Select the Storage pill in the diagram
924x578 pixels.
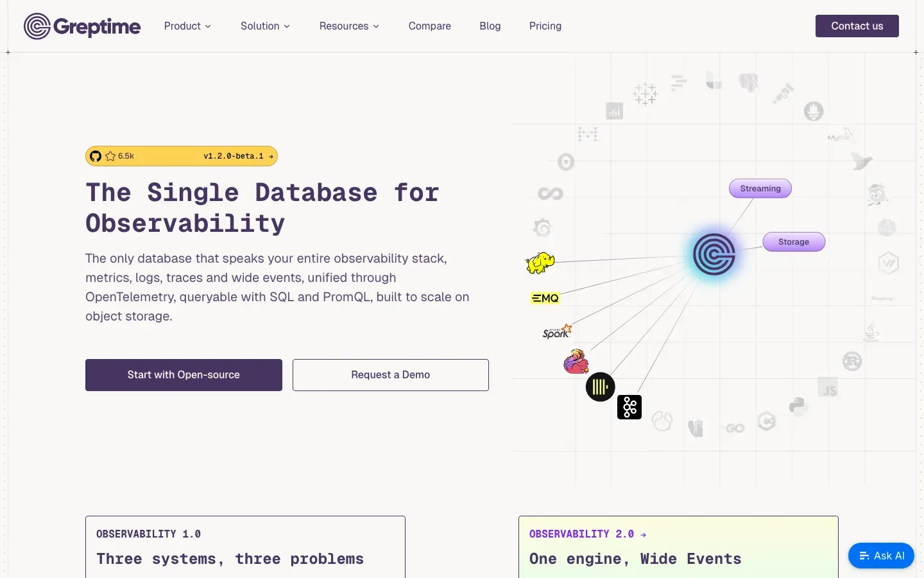794,242
